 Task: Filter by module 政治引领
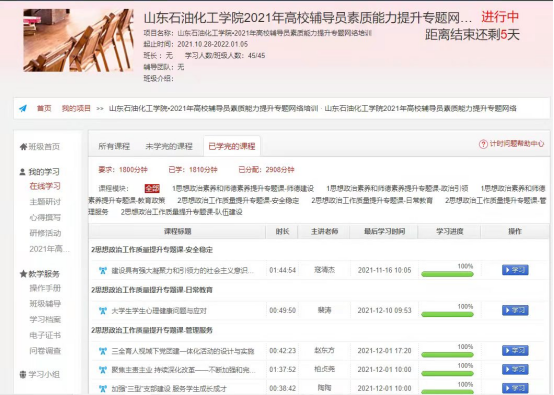(397, 188)
